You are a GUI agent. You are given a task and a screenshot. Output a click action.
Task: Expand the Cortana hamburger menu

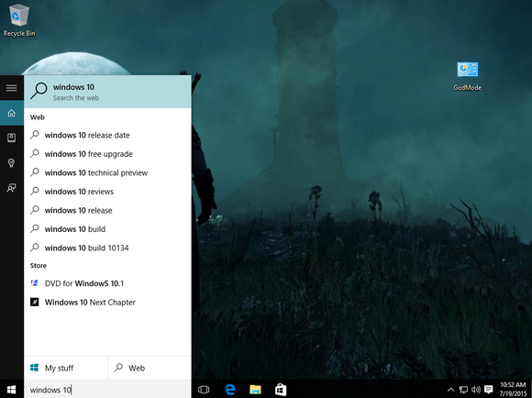(12, 87)
